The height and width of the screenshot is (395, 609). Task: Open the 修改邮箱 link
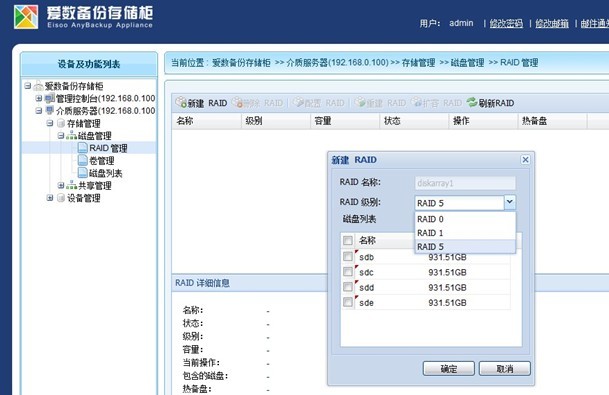(552, 24)
